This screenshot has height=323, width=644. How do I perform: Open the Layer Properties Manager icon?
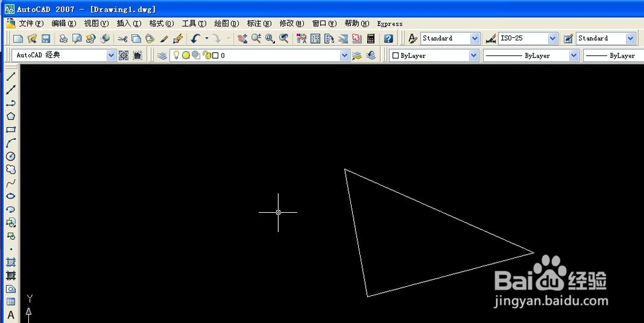click(x=162, y=55)
